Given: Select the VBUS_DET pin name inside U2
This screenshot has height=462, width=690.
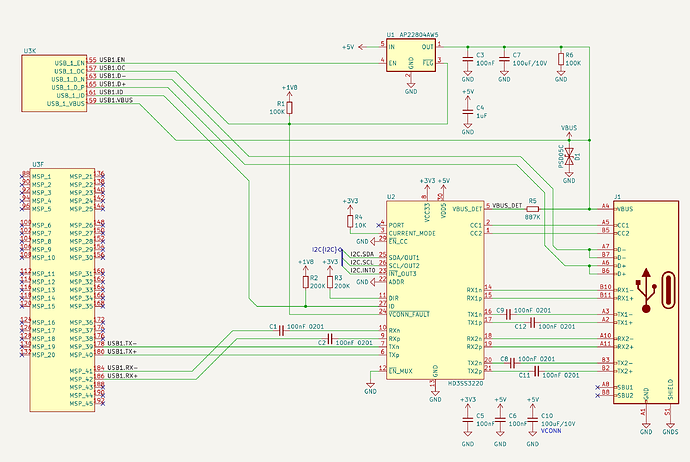Looking at the screenshot, I should 467,209.
